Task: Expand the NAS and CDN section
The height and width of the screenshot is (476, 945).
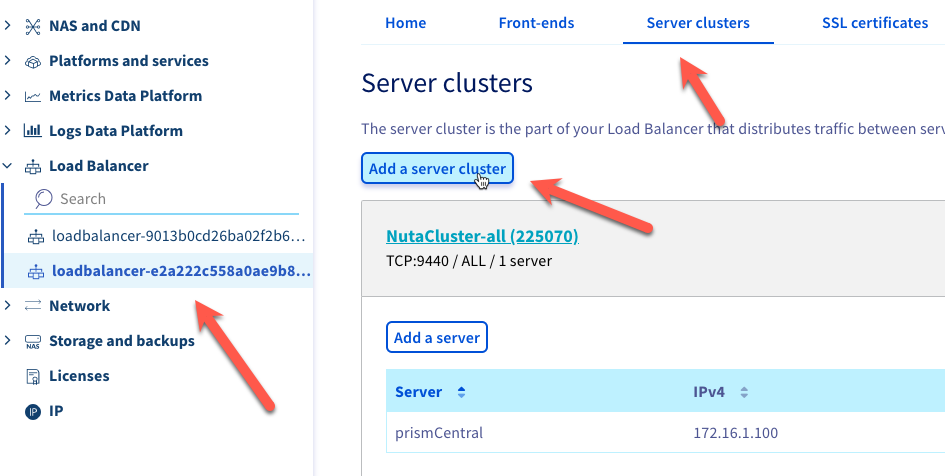Action: point(7,26)
